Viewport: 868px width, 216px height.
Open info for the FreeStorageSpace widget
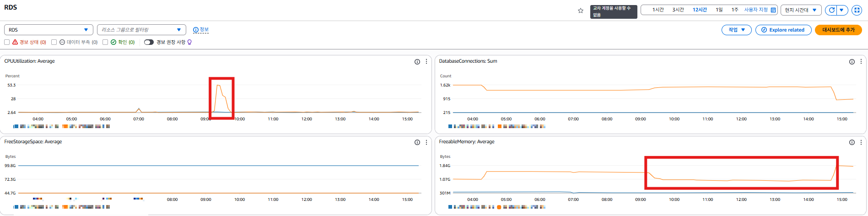[417, 142]
